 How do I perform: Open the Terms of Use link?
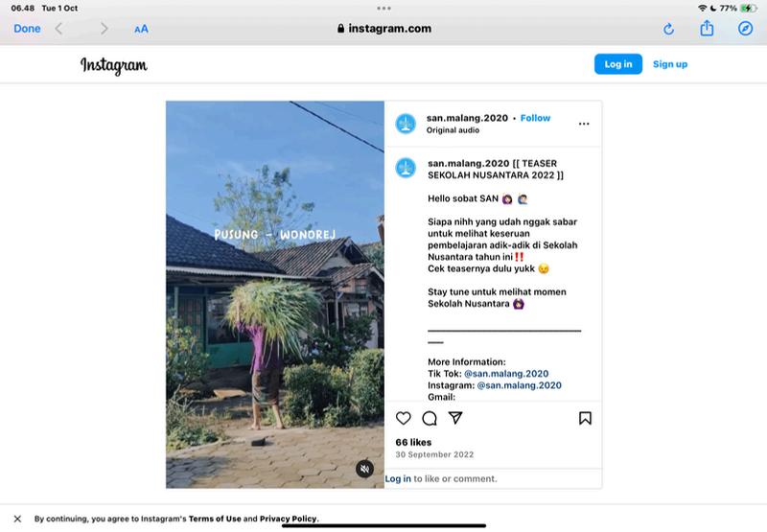[x=214, y=519]
